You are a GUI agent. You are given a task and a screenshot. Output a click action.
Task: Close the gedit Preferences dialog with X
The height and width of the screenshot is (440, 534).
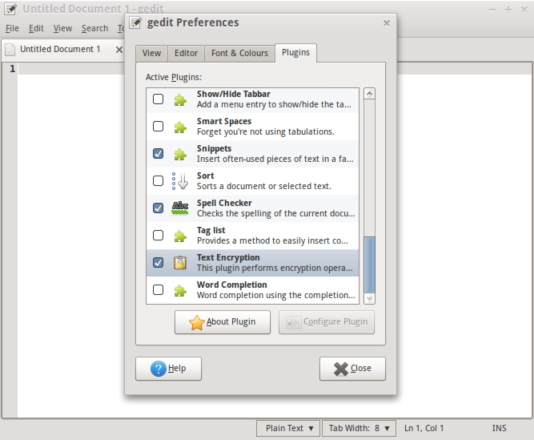tap(387, 23)
